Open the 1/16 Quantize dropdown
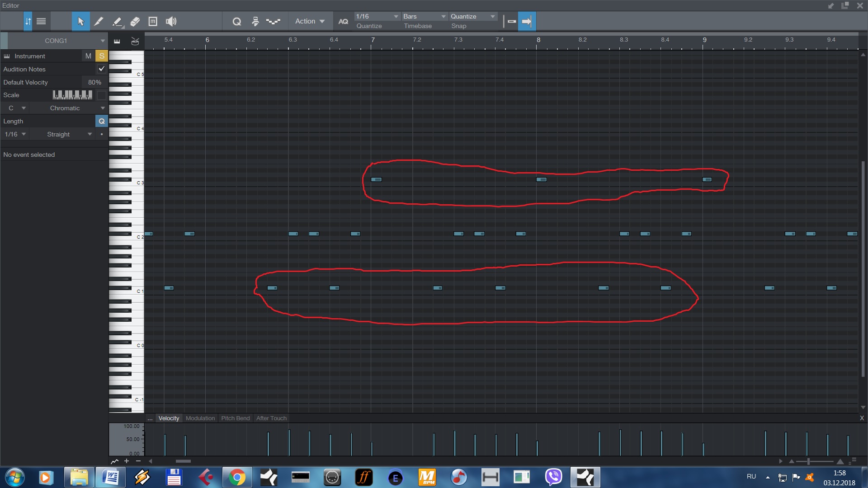 377,16
